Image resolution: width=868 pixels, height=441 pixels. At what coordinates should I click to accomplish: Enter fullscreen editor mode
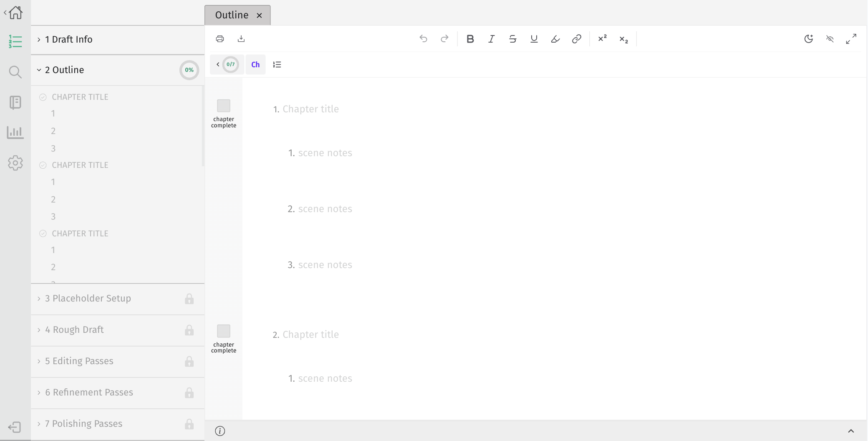click(x=851, y=39)
